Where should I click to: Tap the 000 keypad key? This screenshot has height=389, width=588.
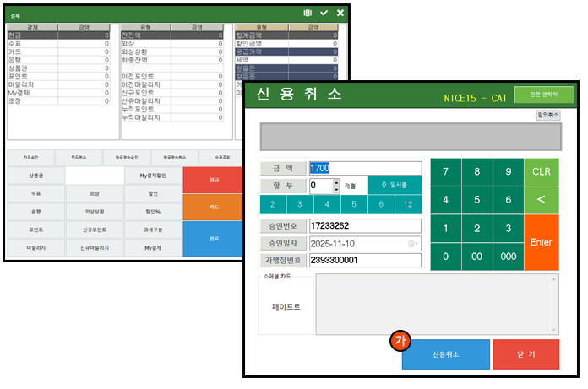click(509, 257)
